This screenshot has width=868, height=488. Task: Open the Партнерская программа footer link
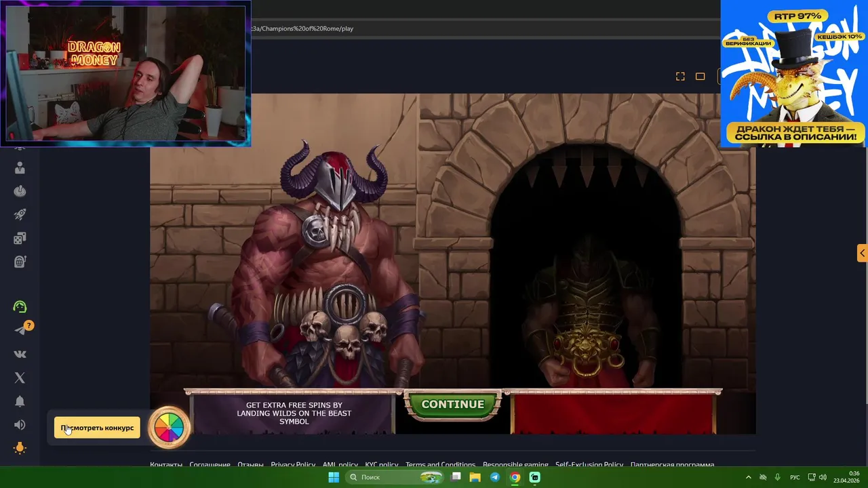(672, 465)
